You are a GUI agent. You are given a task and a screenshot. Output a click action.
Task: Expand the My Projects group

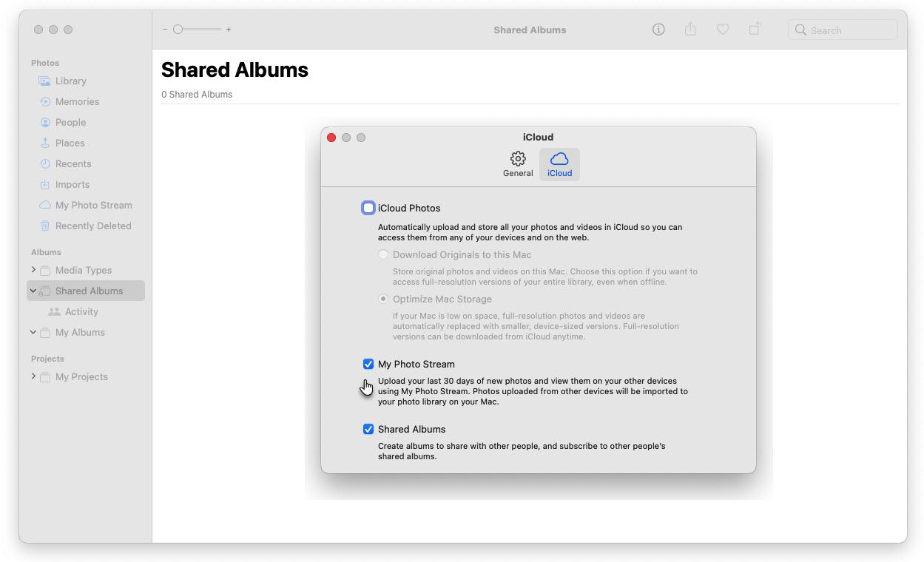coord(33,376)
